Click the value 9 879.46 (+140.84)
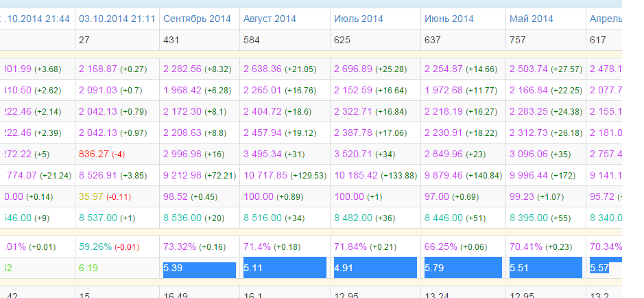644x298 pixels. point(464,176)
